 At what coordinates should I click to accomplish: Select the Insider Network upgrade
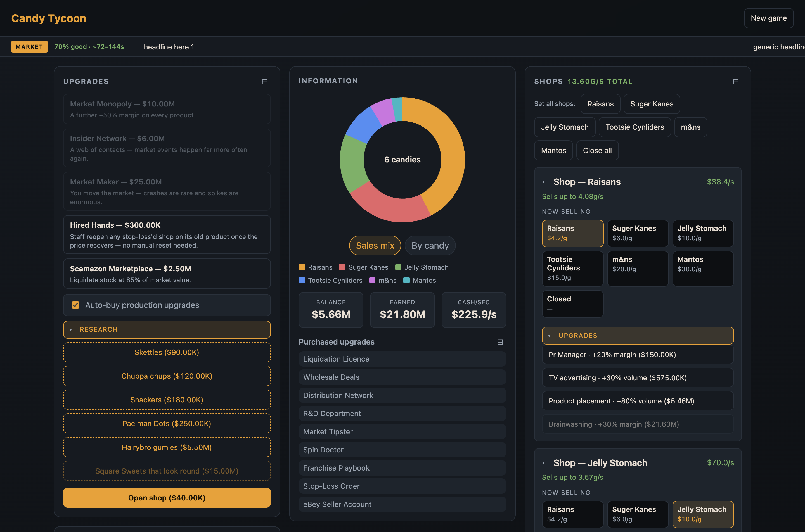pyautogui.click(x=167, y=148)
